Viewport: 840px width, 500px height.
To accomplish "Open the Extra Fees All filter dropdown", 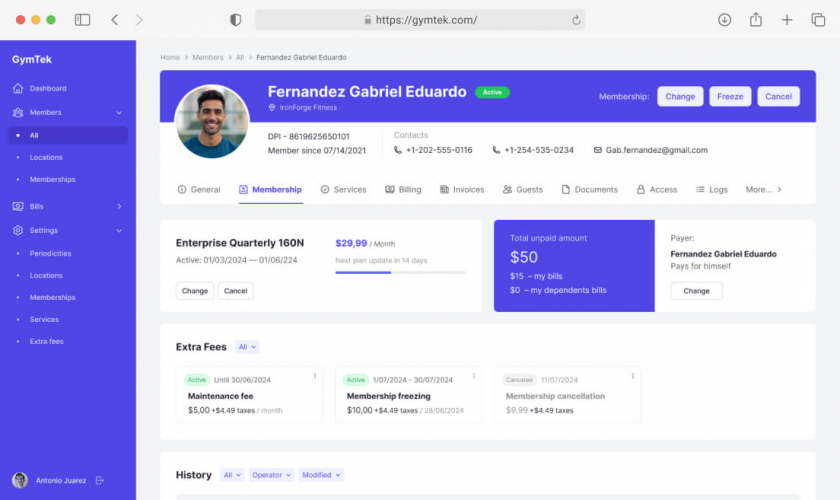I will pyautogui.click(x=247, y=347).
